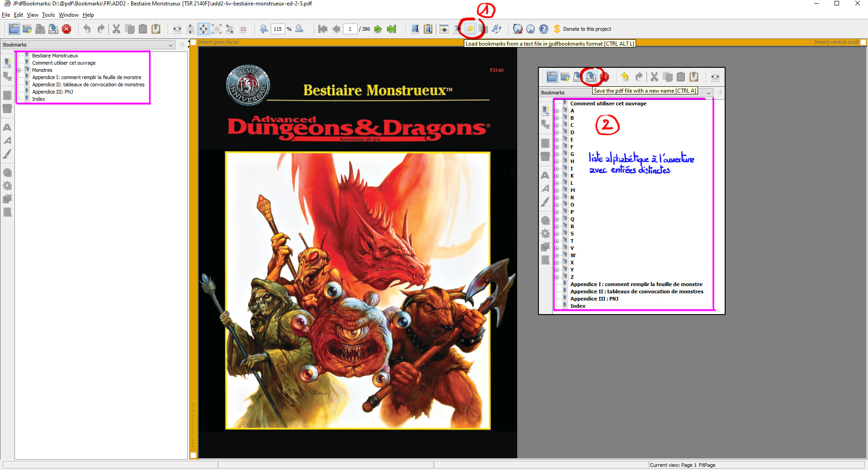This screenshot has width=868, height=470.
Task: Click the Bestiaire Monstrueux cover page
Action: (x=358, y=252)
